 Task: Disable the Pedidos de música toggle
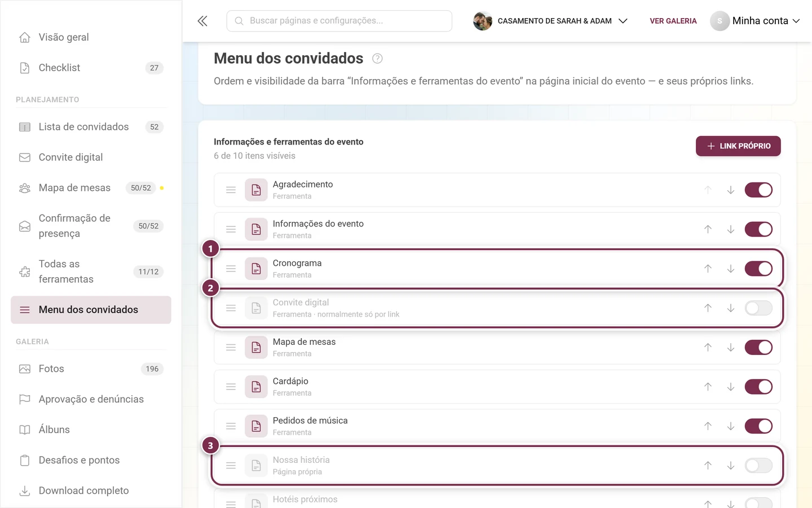pos(758,426)
